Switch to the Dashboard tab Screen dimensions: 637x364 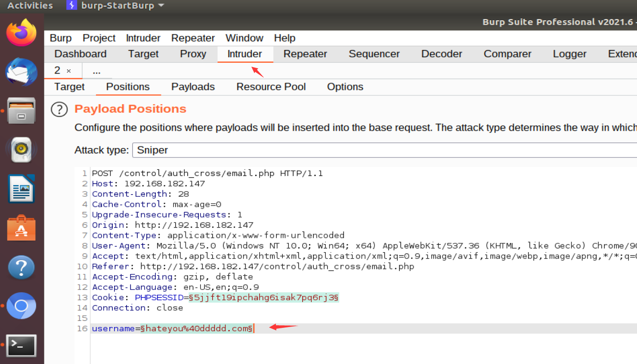pos(80,54)
